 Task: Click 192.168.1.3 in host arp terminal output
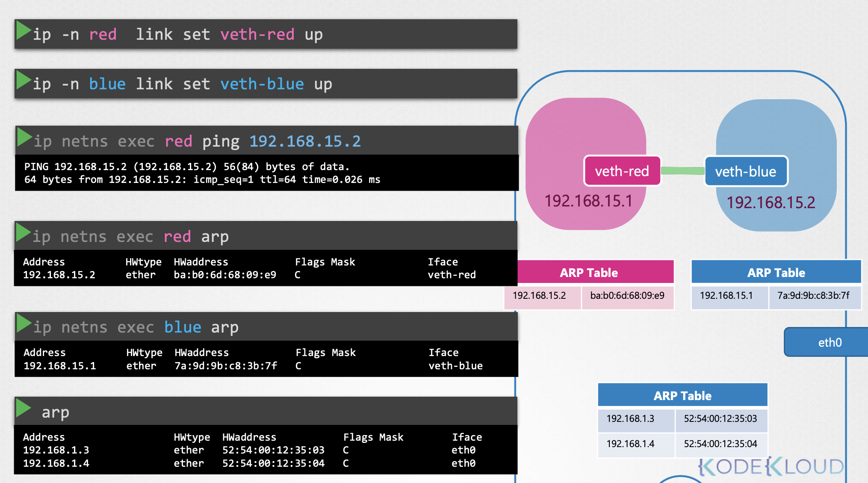pyautogui.click(x=56, y=450)
